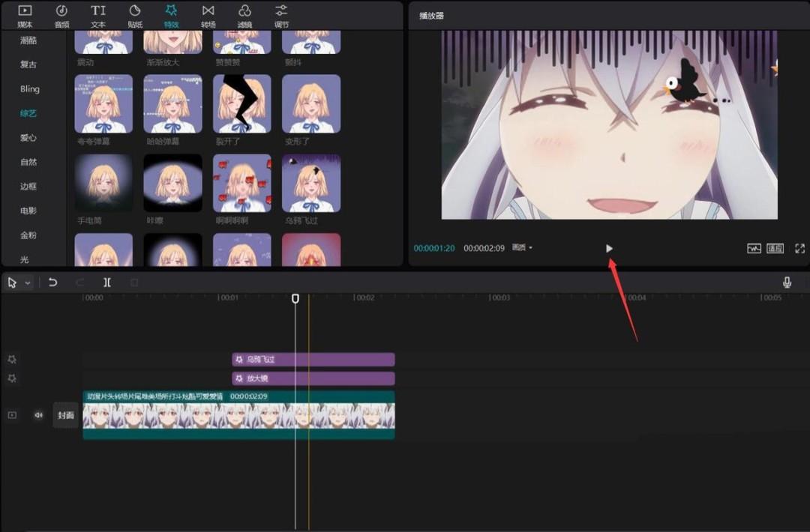Toggle the 乌鸦飞过 effect track icon
The height and width of the screenshot is (532, 810).
click(x=12, y=360)
